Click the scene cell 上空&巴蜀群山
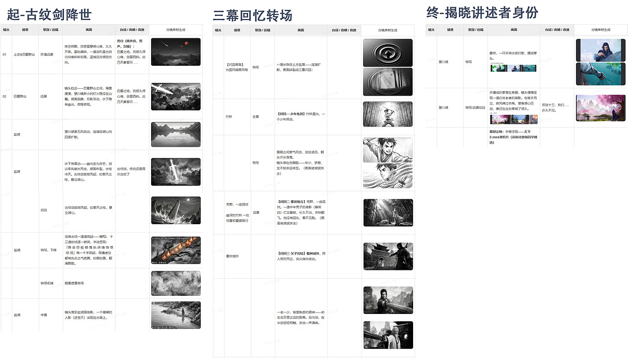 (x=25, y=54)
